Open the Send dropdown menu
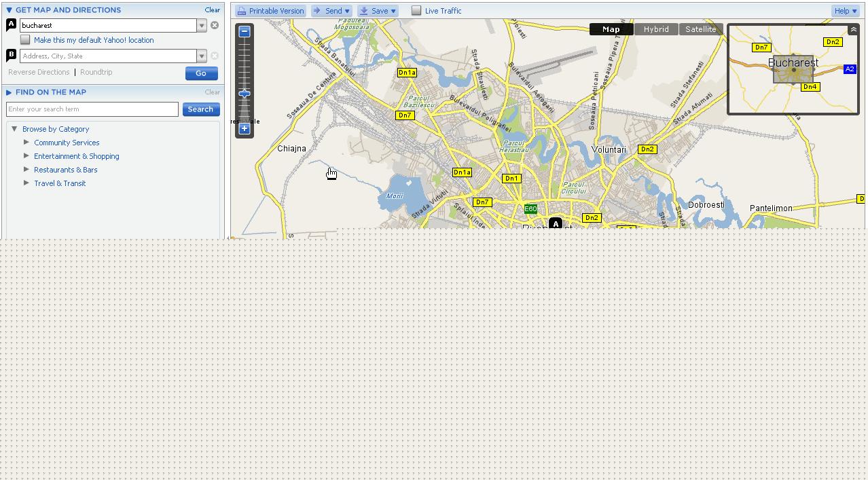Screen dimensions: 868x480 [x=331, y=11]
